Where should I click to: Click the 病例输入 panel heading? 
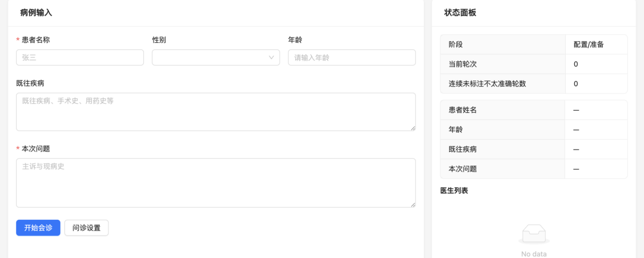36,12
